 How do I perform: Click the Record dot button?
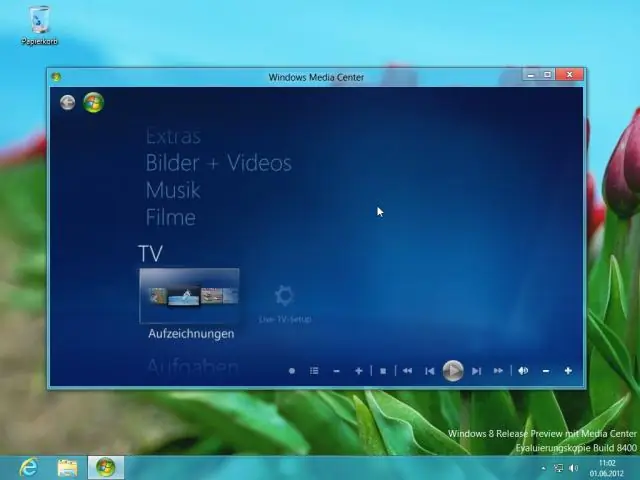[292, 371]
